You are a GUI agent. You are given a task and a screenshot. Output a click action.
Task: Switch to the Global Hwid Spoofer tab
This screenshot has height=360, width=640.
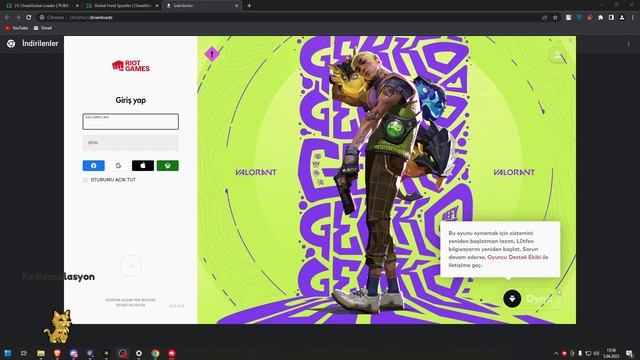click(122, 6)
